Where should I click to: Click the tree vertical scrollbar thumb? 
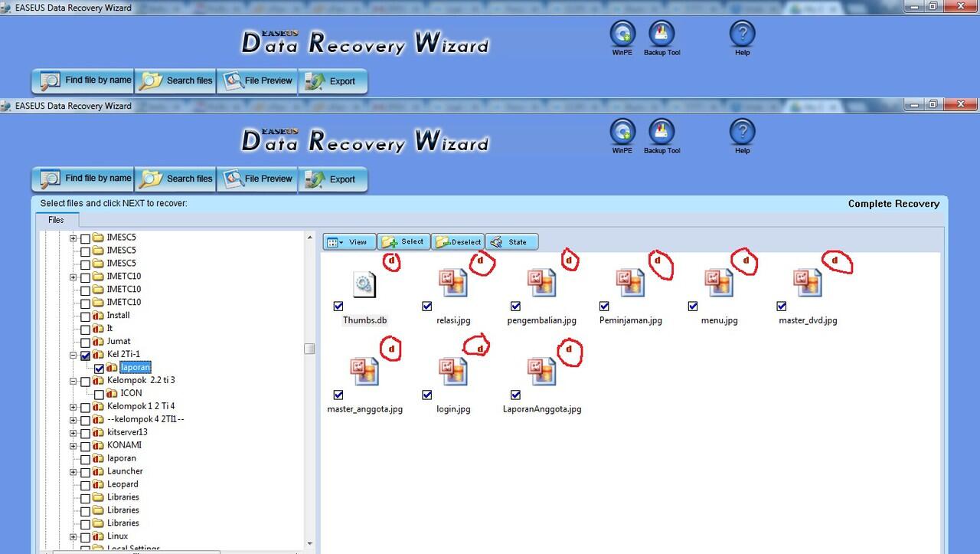(x=309, y=349)
